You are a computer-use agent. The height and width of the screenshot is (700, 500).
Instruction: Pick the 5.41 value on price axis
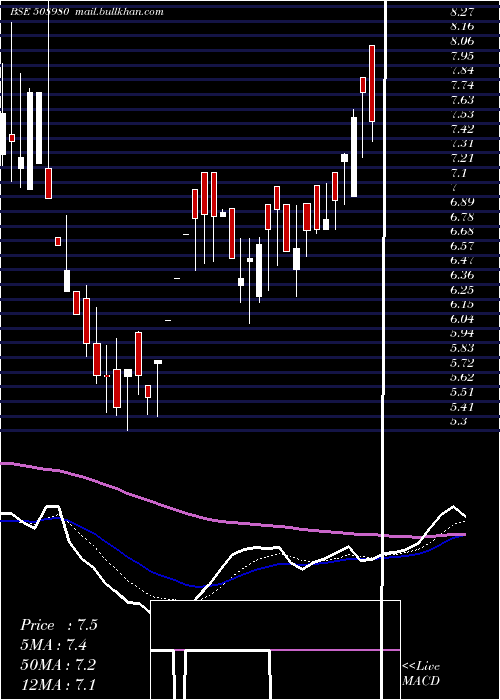click(x=462, y=407)
